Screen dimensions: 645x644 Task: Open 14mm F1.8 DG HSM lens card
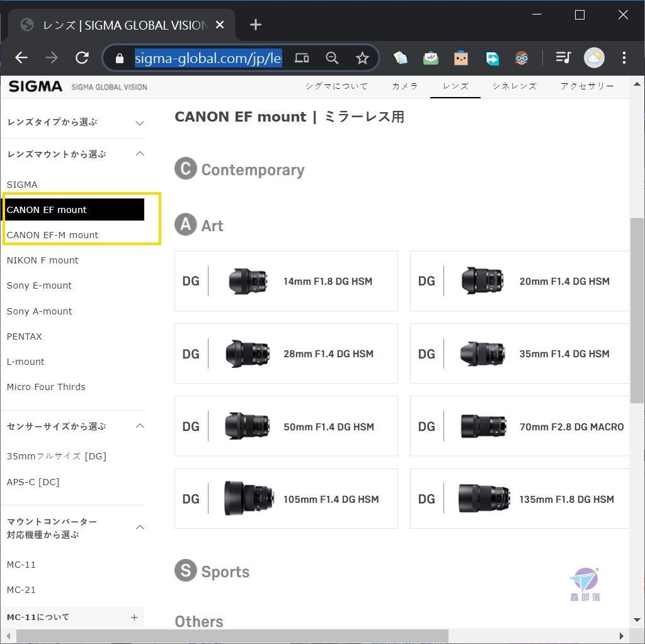coord(287,281)
